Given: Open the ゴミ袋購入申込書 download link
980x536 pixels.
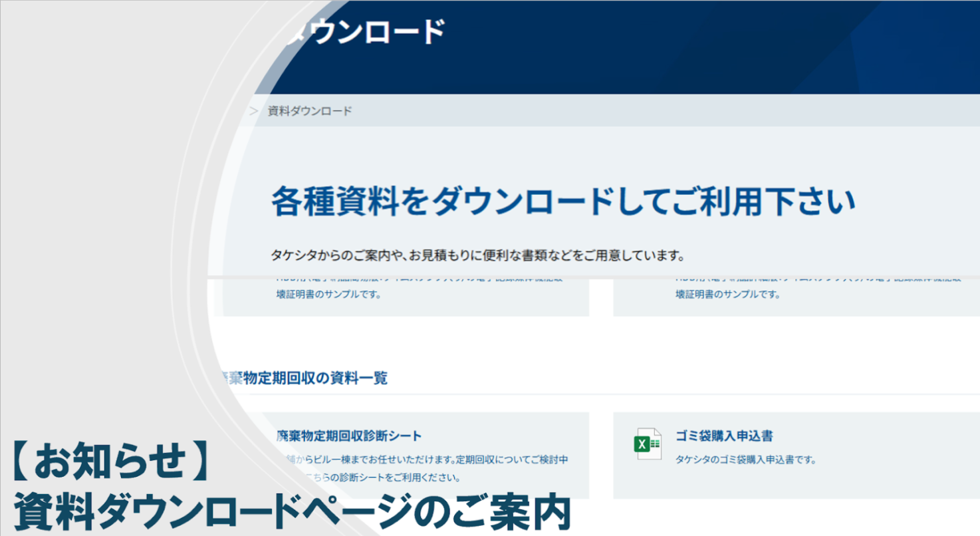Looking at the screenshot, I should pyautogui.click(x=723, y=437).
